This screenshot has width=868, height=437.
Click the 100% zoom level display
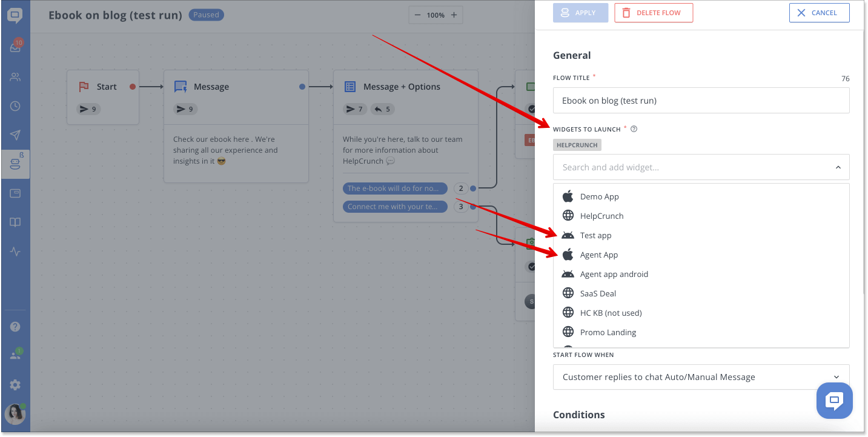pyautogui.click(x=436, y=15)
